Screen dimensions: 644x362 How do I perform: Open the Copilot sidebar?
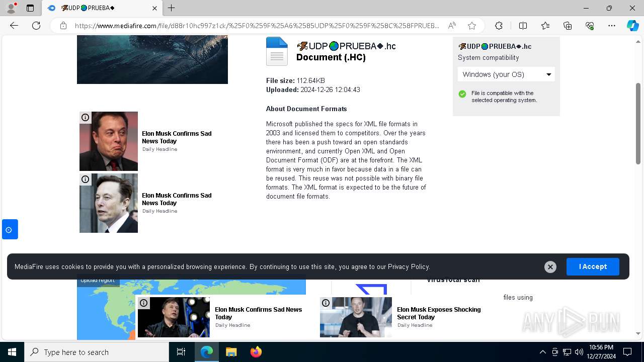tap(632, 26)
